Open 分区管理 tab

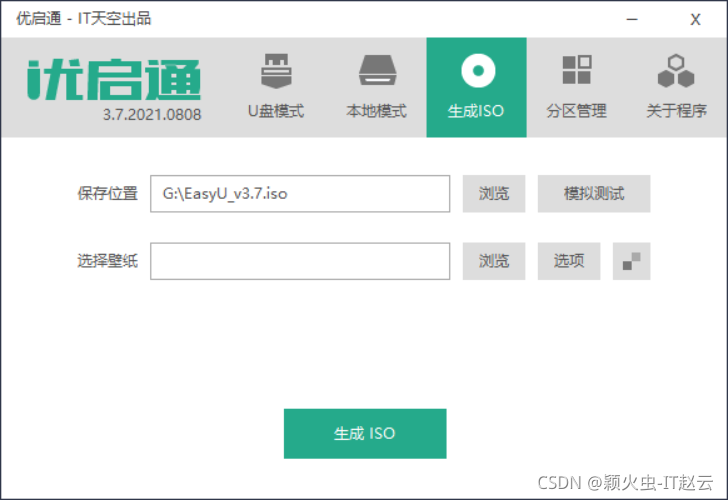[577, 87]
